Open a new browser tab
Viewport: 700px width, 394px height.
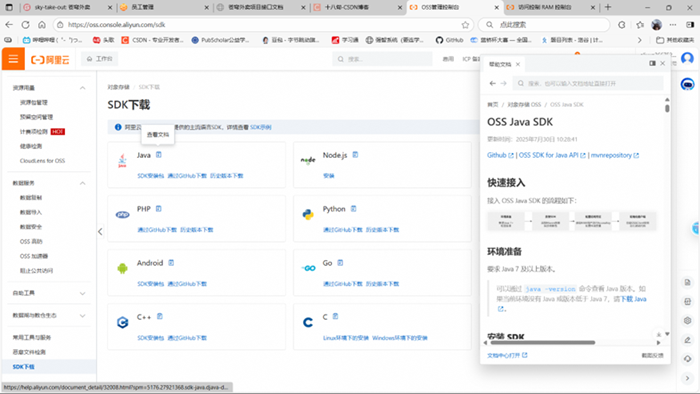click(x=608, y=7)
